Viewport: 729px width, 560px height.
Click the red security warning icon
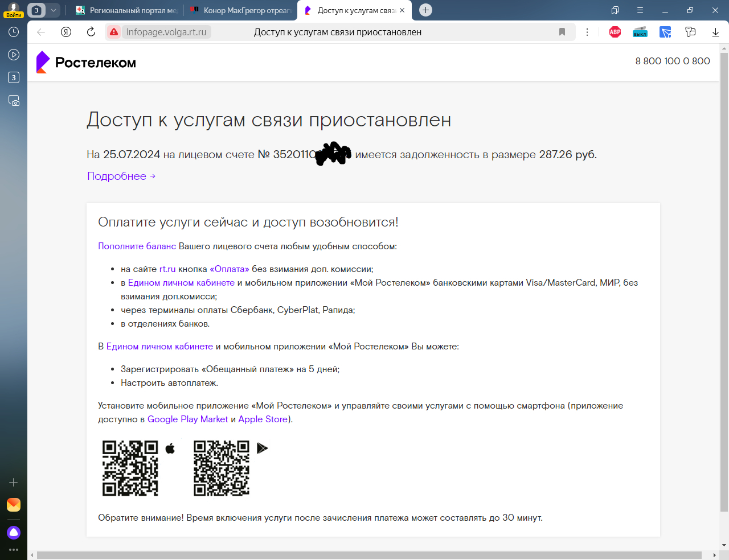coord(114,32)
